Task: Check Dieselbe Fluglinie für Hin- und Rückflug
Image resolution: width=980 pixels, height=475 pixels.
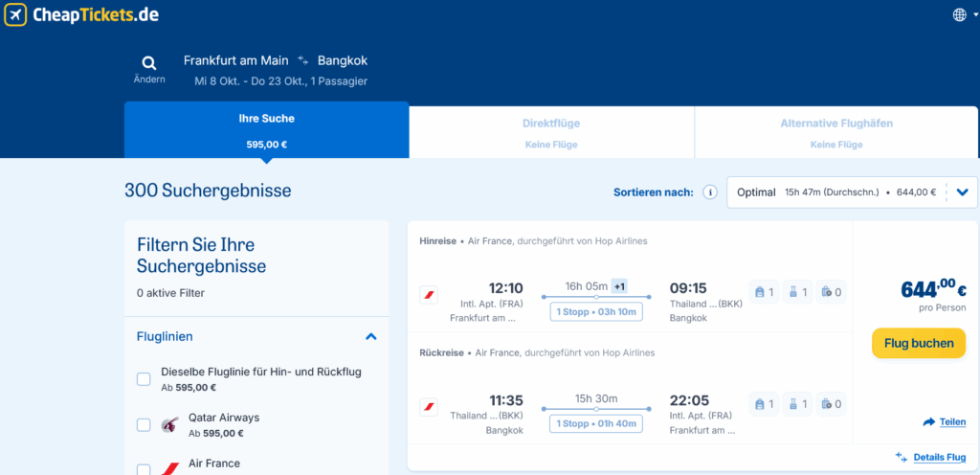Action: pyautogui.click(x=144, y=379)
